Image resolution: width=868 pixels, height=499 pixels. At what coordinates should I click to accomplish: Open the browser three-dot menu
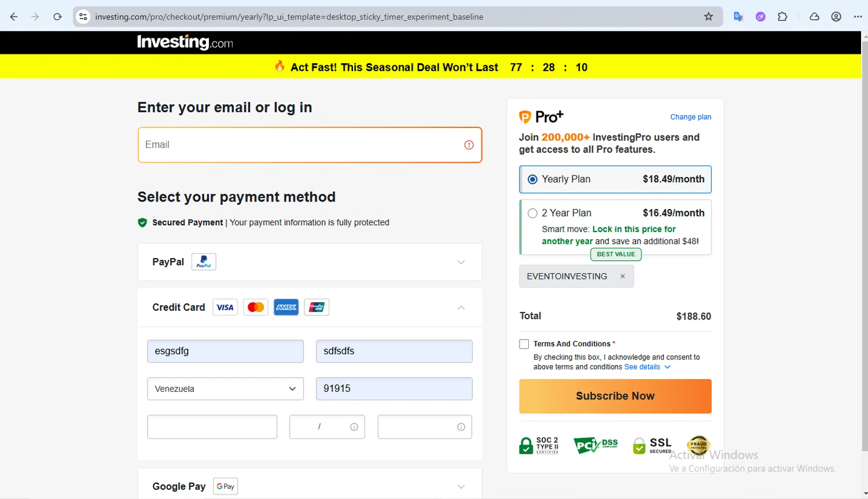[x=858, y=17]
